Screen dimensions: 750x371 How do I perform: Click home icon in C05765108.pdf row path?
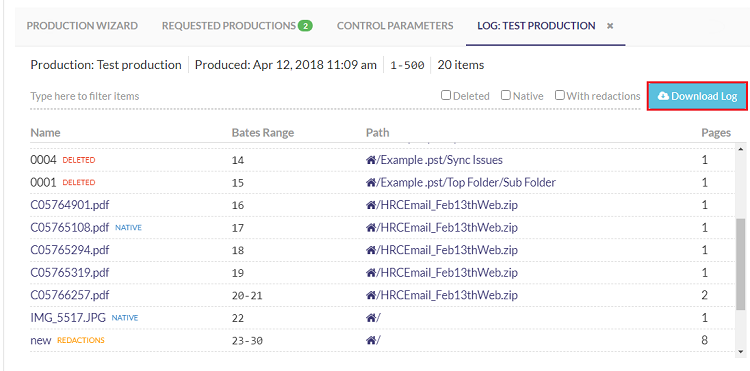(x=371, y=228)
